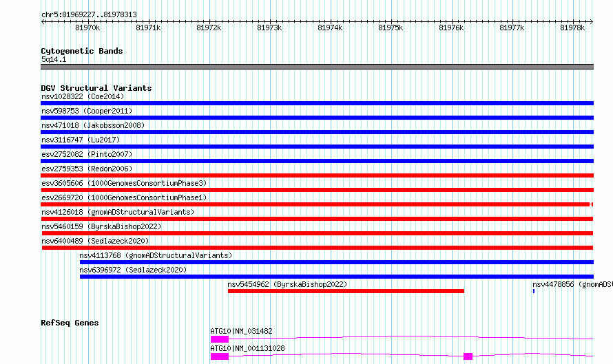
Task: Select the blue bar under nsv4113768
Action: coord(337,262)
